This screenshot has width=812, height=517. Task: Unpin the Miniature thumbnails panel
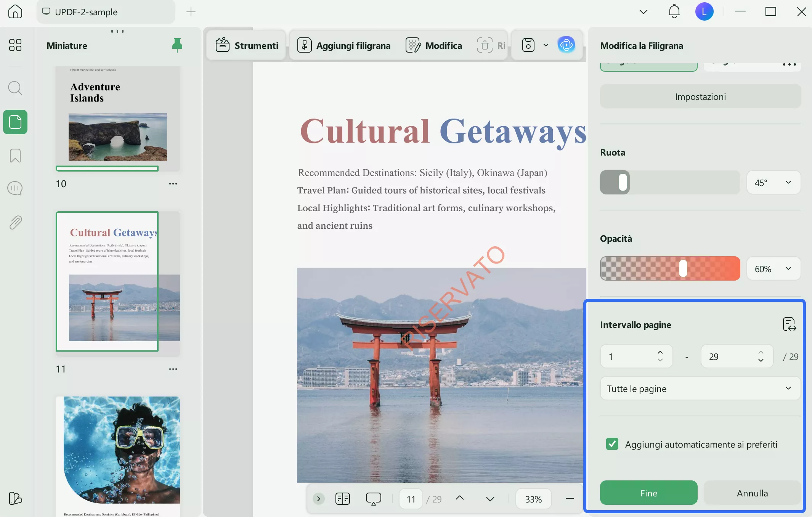(x=177, y=45)
